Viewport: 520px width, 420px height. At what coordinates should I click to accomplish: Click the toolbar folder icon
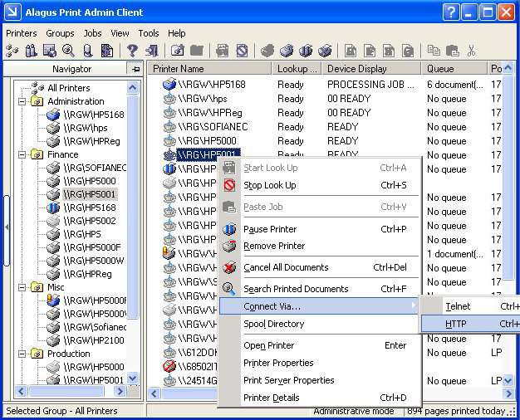pos(196,51)
